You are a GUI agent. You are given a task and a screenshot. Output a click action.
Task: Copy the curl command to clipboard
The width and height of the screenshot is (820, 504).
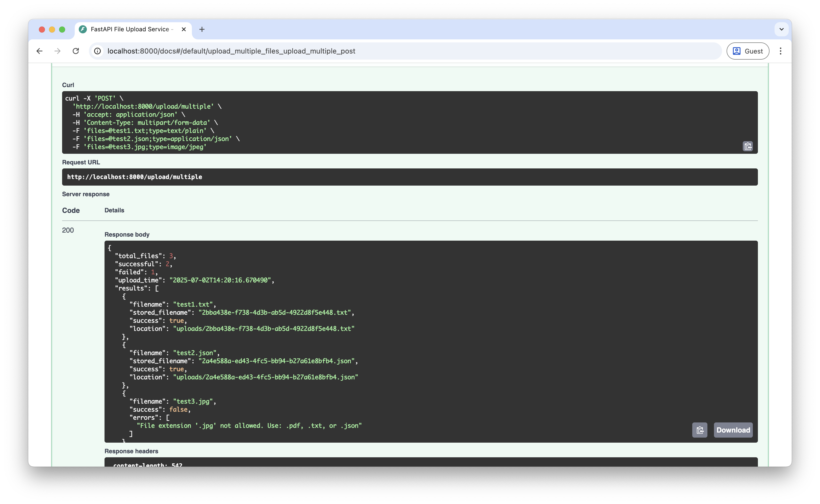point(747,146)
